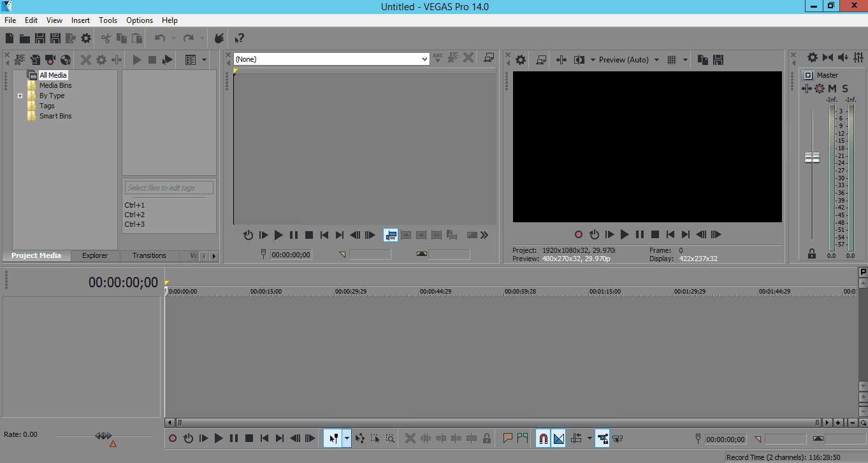Click the Downmix Output icon

[828, 57]
